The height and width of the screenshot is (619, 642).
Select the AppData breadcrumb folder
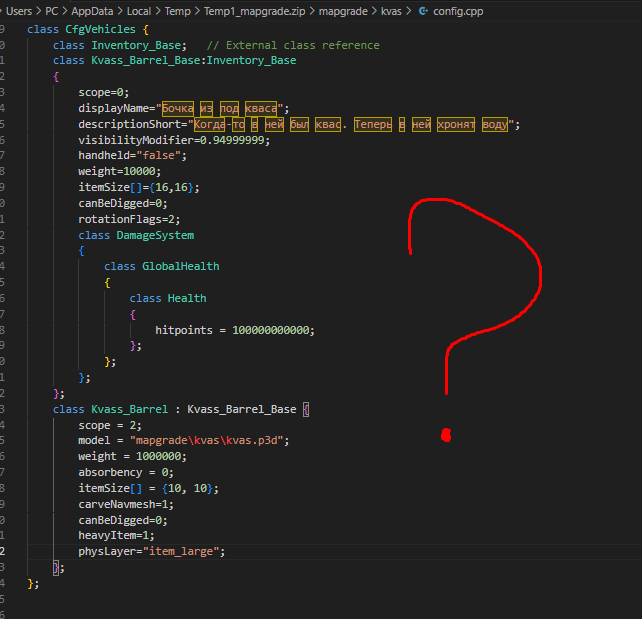pyautogui.click(x=92, y=11)
